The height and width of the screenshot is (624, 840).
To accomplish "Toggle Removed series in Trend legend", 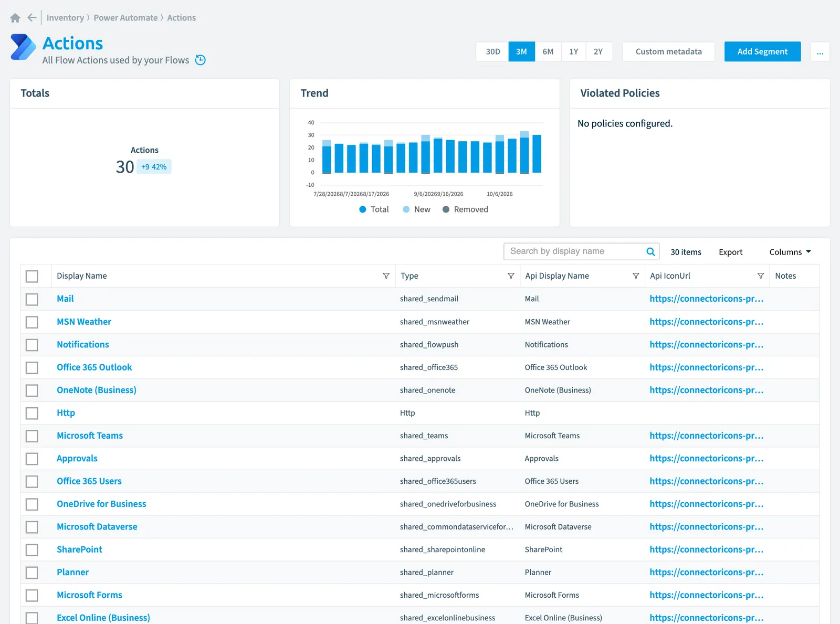I will tap(465, 209).
